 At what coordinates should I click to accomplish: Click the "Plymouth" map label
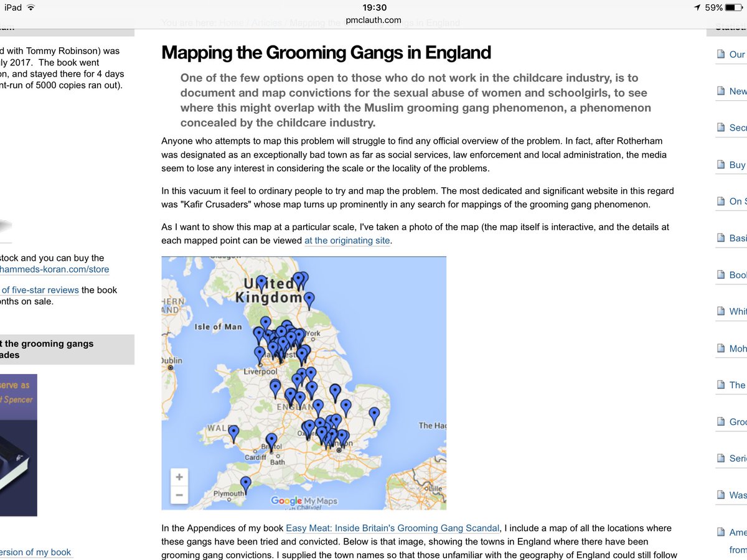coord(228,494)
